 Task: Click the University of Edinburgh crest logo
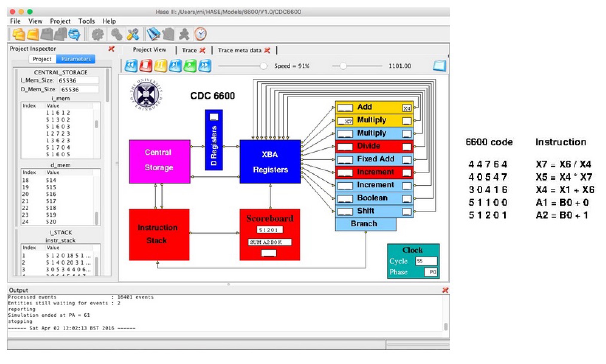(x=146, y=94)
